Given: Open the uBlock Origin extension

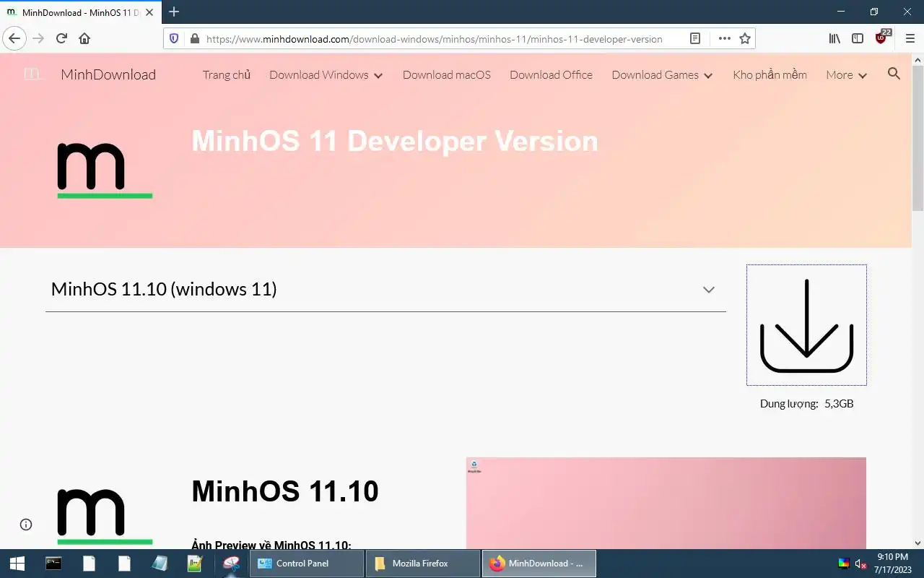Looking at the screenshot, I should 881,38.
